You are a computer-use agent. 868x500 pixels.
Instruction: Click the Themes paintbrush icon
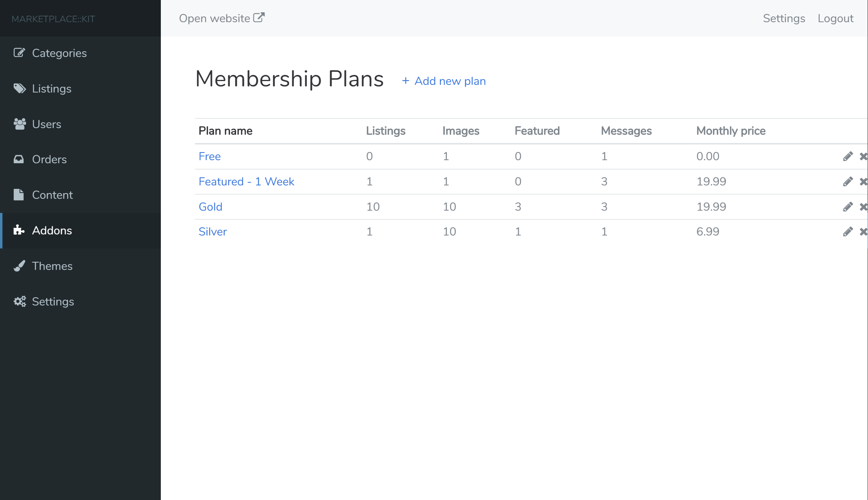point(19,266)
